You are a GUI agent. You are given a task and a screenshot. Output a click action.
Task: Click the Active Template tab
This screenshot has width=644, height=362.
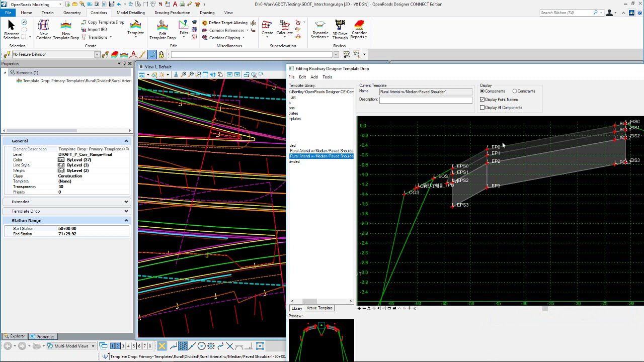click(x=319, y=308)
